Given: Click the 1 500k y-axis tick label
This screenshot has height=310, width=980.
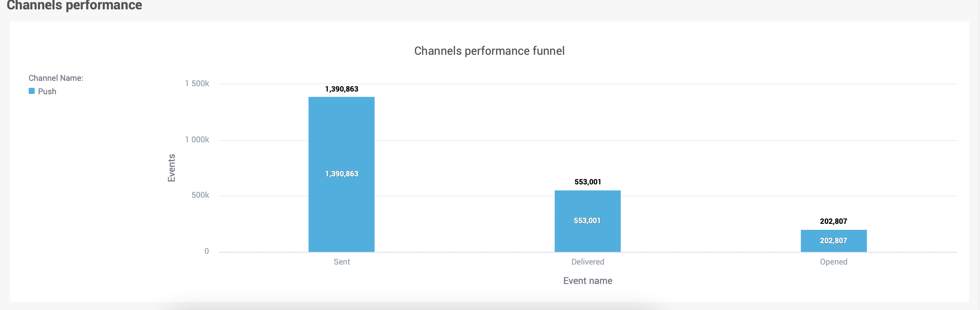Looking at the screenshot, I should [197, 84].
